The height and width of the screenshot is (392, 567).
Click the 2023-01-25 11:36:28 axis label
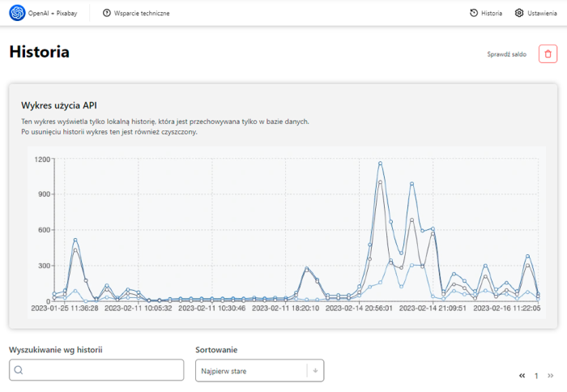(65, 308)
